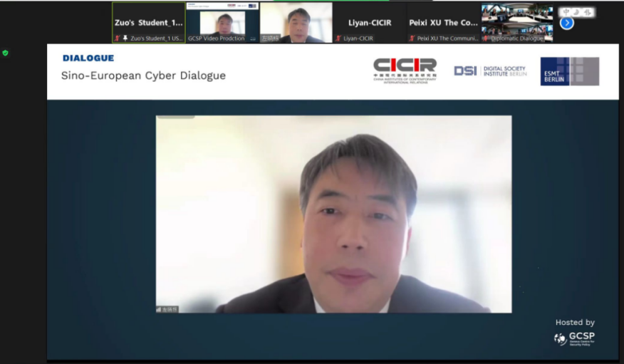The height and width of the screenshot is (364, 624).
Task: Select the GCSP Video Prodction thumbnail
Action: click(x=222, y=22)
